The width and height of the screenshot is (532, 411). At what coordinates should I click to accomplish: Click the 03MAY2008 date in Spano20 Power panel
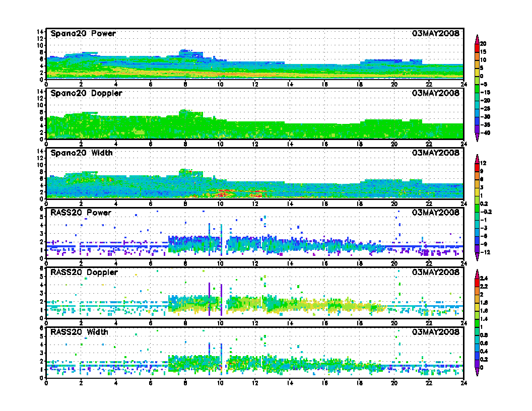(x=435, y=34)
